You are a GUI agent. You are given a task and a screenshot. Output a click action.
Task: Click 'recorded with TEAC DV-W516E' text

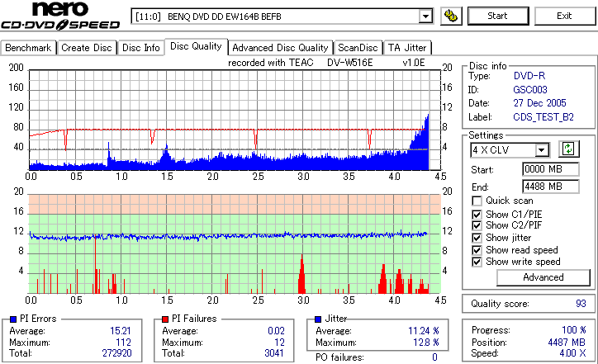(301, 63)
